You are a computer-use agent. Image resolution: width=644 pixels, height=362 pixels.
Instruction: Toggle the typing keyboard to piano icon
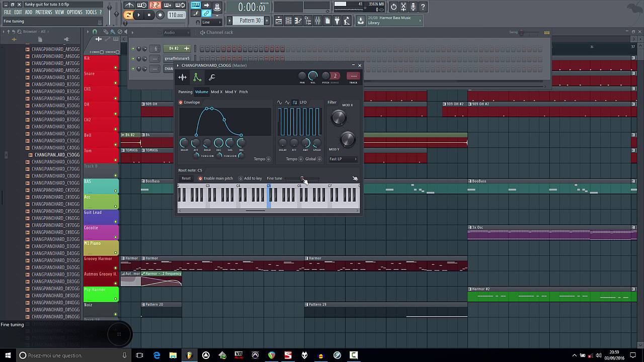[195, 6]
